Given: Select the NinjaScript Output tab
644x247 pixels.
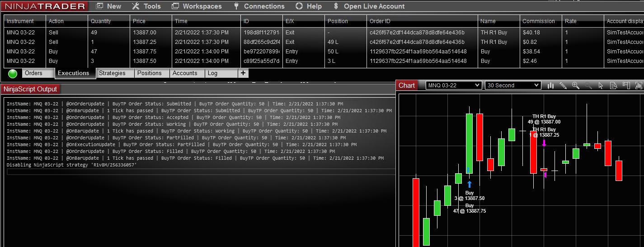Looking at the screenshot, I should click(x=30, y=89).
